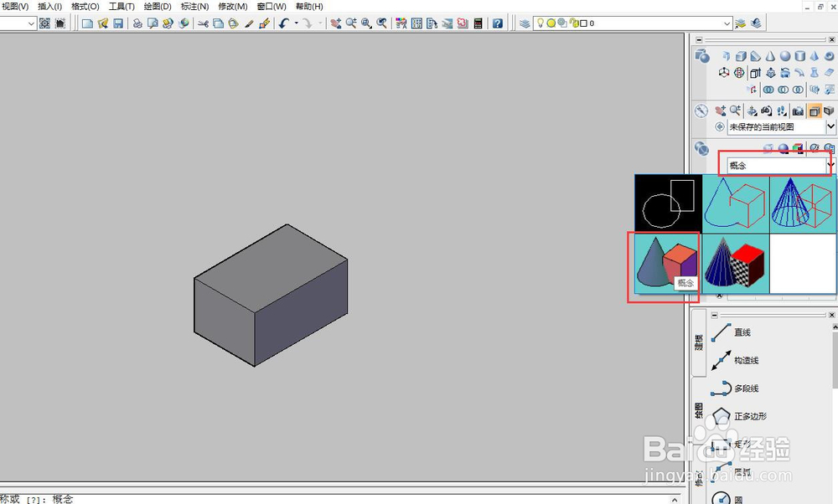This screenshot has width=838, height=504.
Task: Click the Match Properties brush icon
Action: click(x=249, y=23)
